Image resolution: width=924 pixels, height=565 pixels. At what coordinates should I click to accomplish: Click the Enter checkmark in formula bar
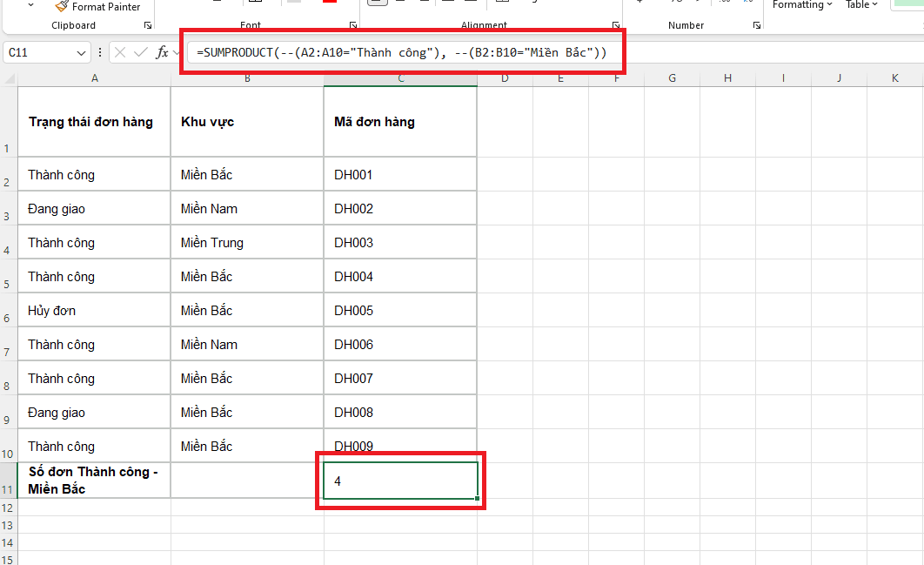(x=140, y=52)
